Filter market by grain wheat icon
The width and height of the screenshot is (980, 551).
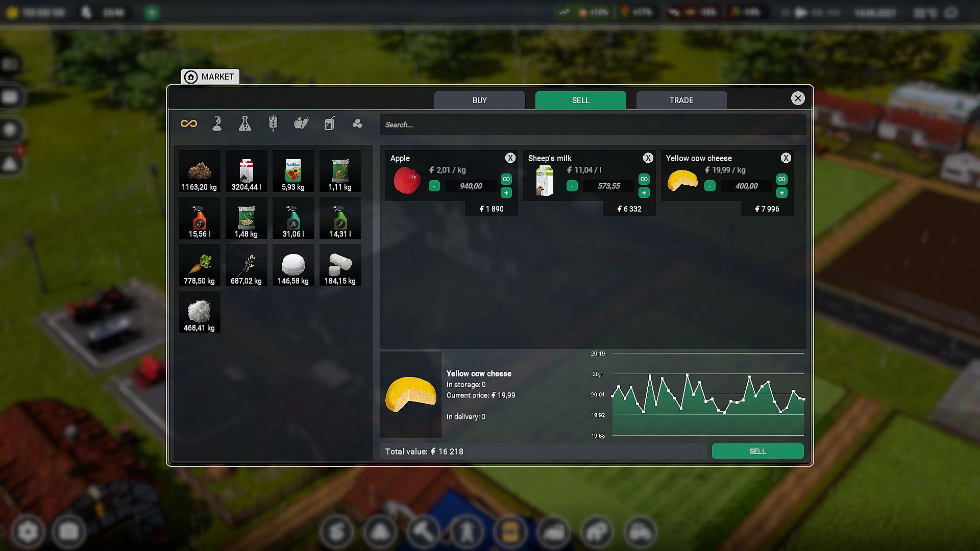[273, 123]
